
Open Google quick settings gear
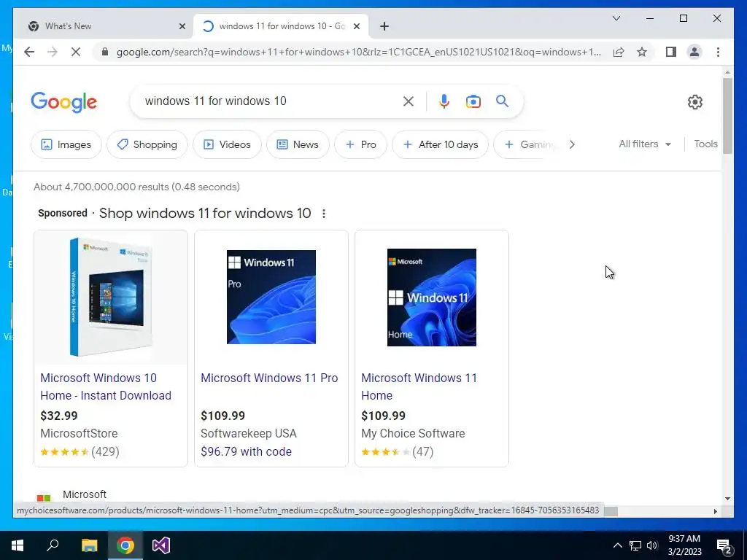(695, 101)
